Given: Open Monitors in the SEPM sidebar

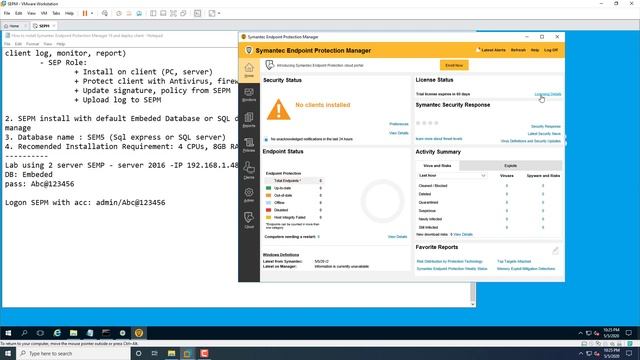Looking at the screenshot, I should click(249, 95).
